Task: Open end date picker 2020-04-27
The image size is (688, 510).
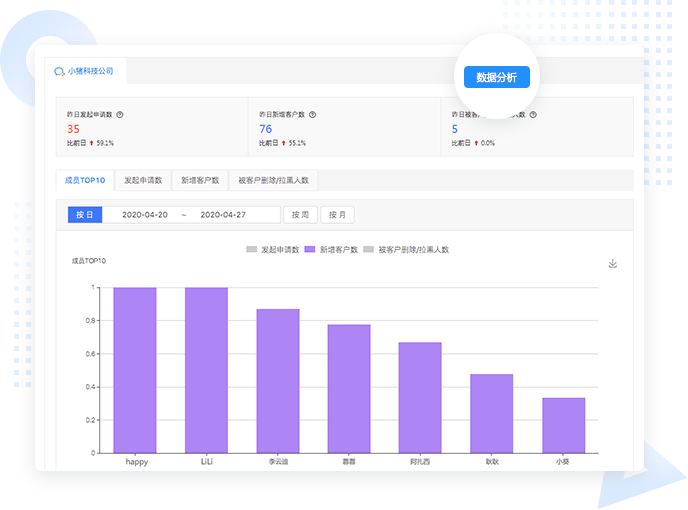Action: (x=221, y=215)
